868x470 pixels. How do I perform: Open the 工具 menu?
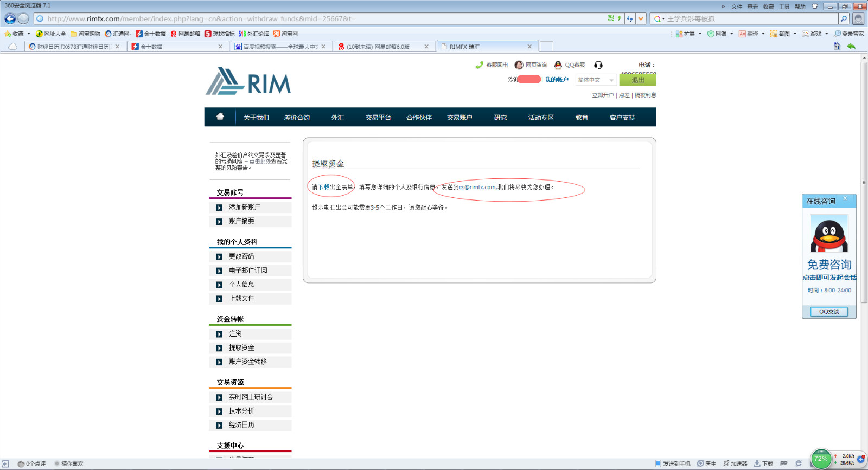(784, 7)
